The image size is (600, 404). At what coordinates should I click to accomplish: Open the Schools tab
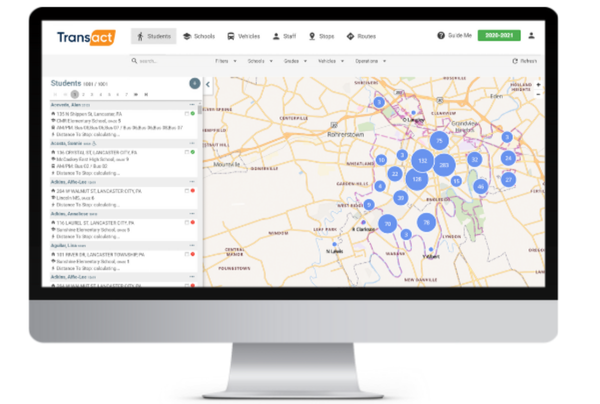point(199,36)
